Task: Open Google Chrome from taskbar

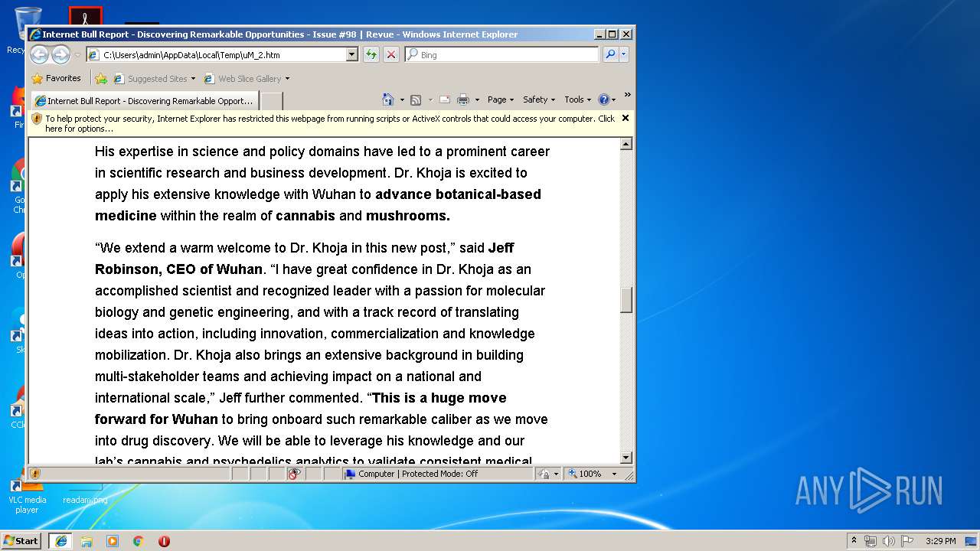Action: [139, 541]
